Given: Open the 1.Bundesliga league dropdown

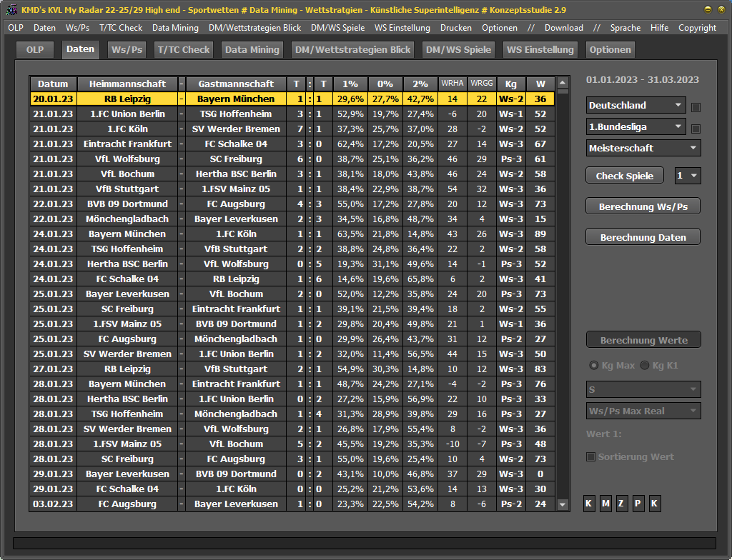Looking at the screenshot, I should (x=635, y=127).
